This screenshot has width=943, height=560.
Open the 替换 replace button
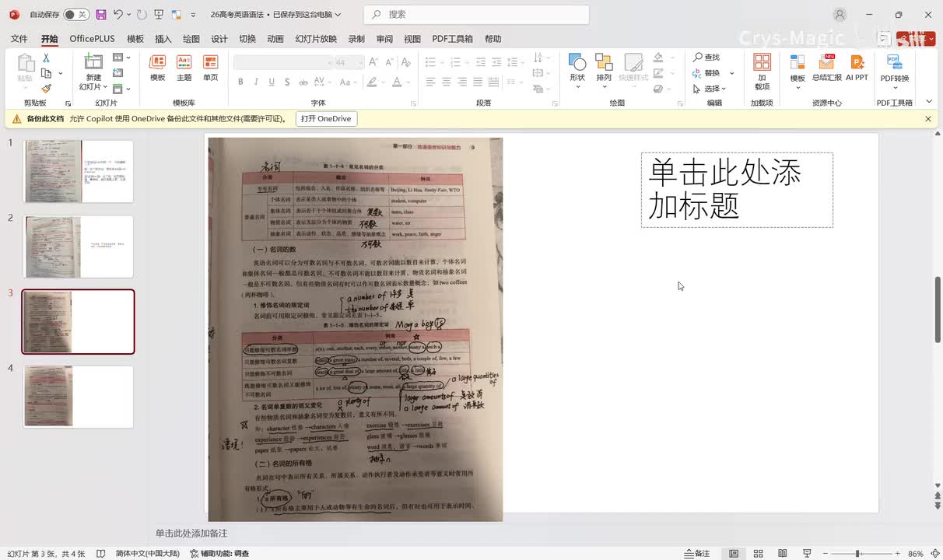tap(706, 73)
